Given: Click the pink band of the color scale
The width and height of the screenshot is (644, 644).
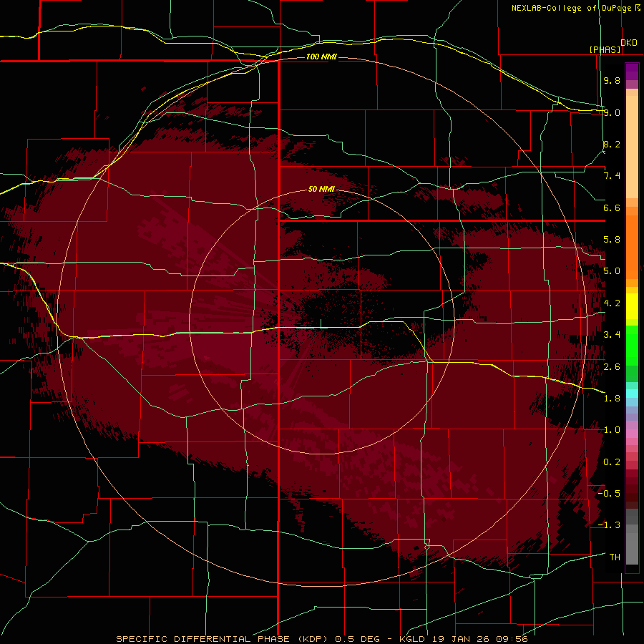Looking at the screenshot, I should (x=632, y=434).
